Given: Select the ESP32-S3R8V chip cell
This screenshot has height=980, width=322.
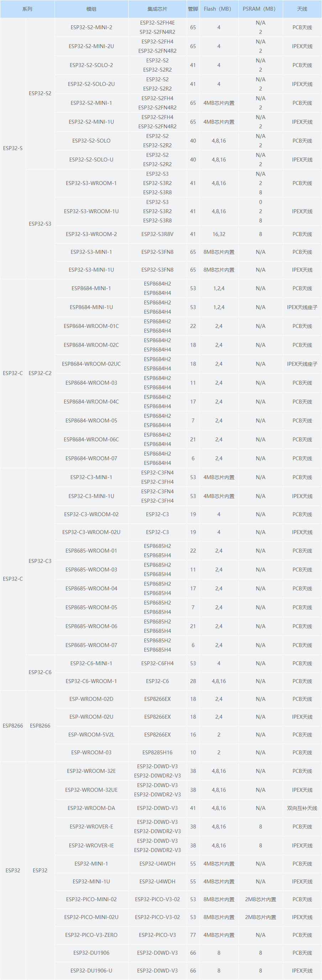Looking at the screenshot, I should [x=157, y=234].
